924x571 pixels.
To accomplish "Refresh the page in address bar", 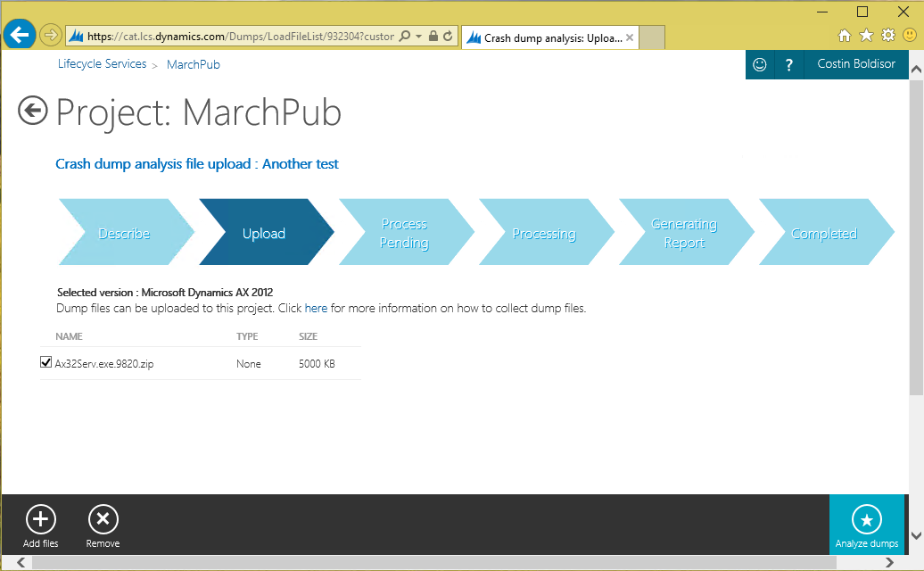I will click(448, 37).
